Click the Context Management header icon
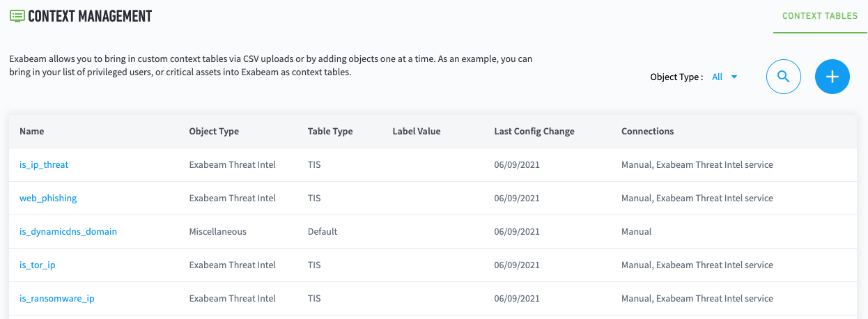The width and height of the screenshot is (868, 319). [x=17, y=15]
